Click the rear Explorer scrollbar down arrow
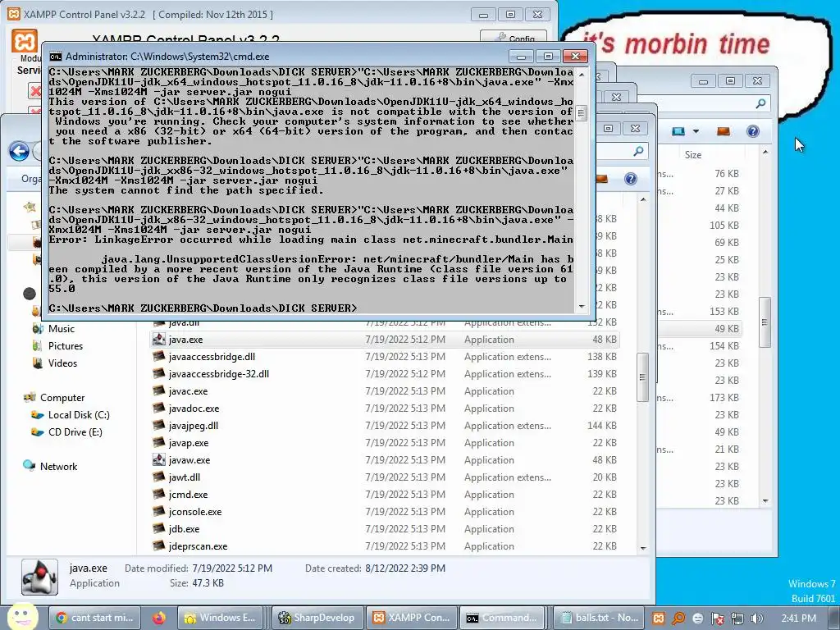The image size is (840, 630). pyautogui.click(x=765, y=501)
